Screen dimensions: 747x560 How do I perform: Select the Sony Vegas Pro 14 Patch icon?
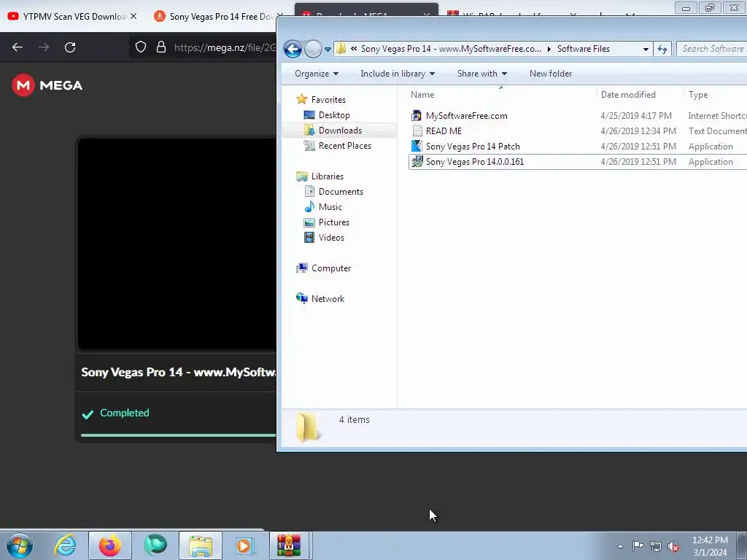pos(417,146)
